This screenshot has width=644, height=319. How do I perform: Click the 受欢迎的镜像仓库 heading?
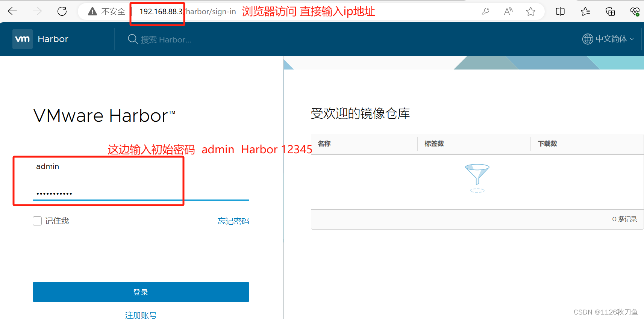(360, 113)
